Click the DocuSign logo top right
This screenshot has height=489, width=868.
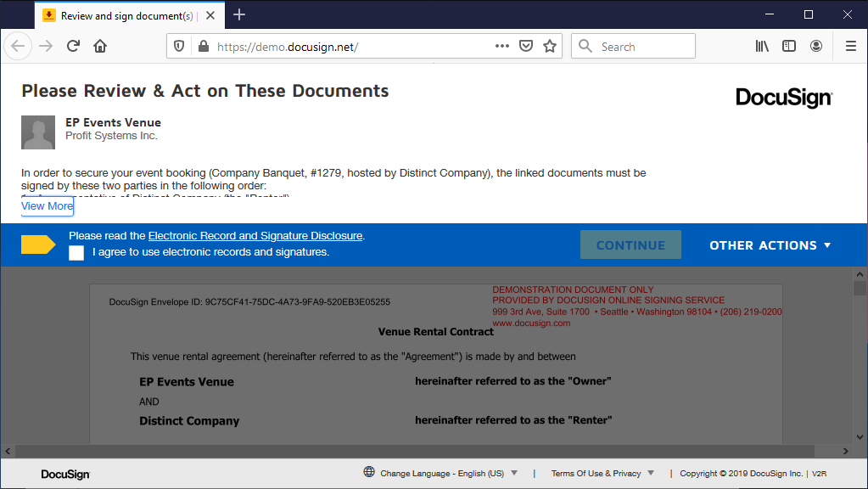[x=784, y=98]
